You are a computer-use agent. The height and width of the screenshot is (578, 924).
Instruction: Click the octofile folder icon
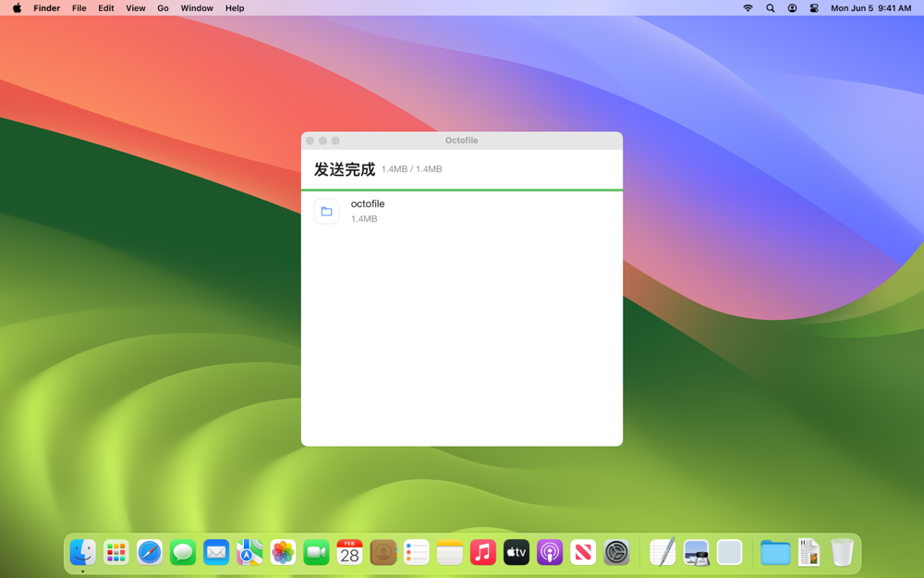click(326, 211)
